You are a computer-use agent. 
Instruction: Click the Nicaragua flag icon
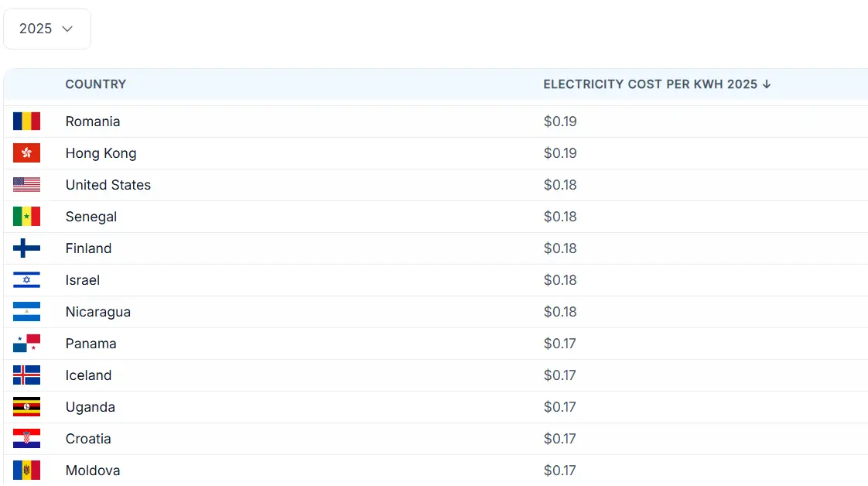pyautogui.click(x=26, y=312)
